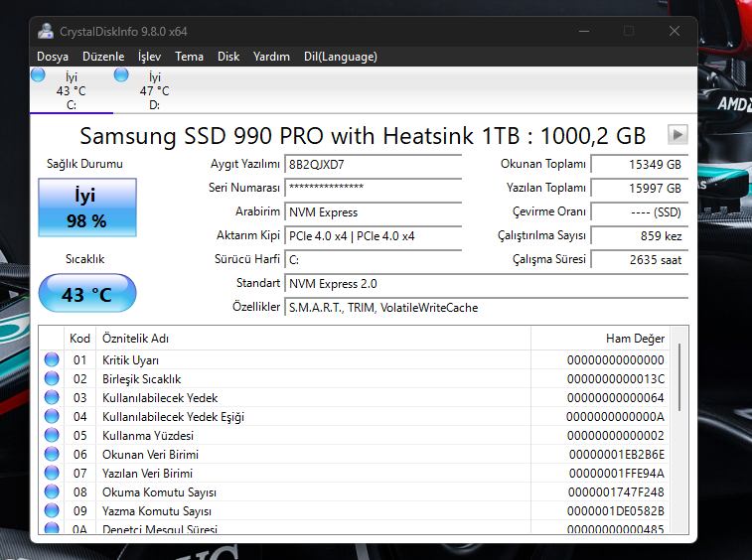This screenshot has width=752, height=560.
Task: Click the status orb for Kullanılabilecek Yedek row 03
Action: 52,397
